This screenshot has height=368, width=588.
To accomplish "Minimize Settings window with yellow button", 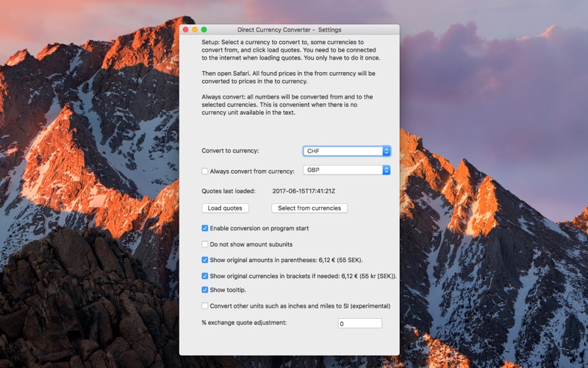I will point(195,29).
